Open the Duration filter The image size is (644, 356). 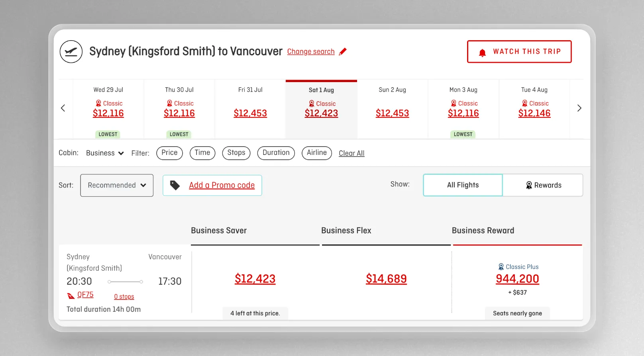click(276, 153)
